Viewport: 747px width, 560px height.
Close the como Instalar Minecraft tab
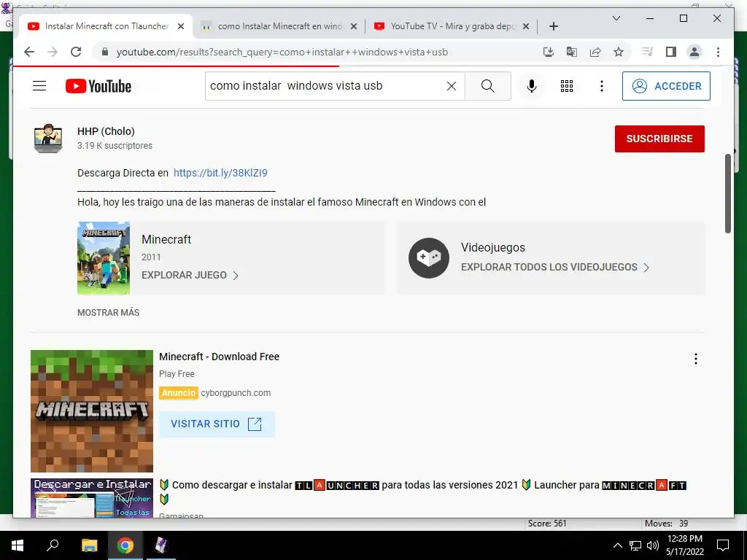(354, 27)
